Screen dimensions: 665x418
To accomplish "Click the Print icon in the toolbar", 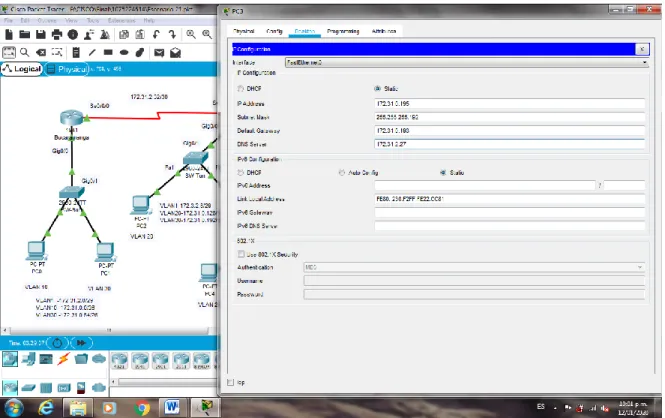I will [56, 34].
